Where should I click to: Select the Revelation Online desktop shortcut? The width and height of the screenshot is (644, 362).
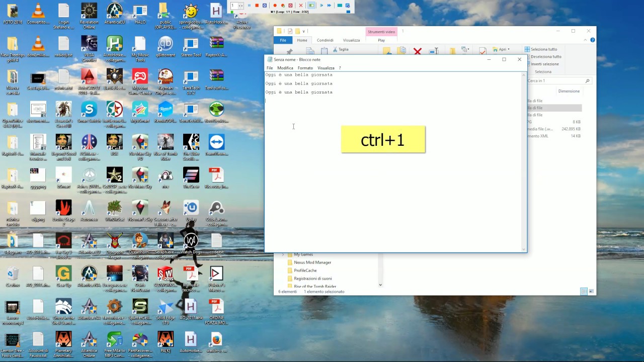89,16
